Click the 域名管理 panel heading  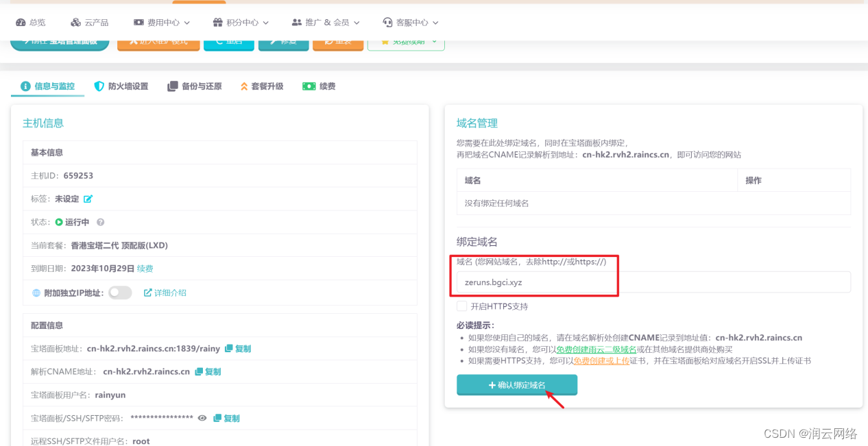point(477,123)
